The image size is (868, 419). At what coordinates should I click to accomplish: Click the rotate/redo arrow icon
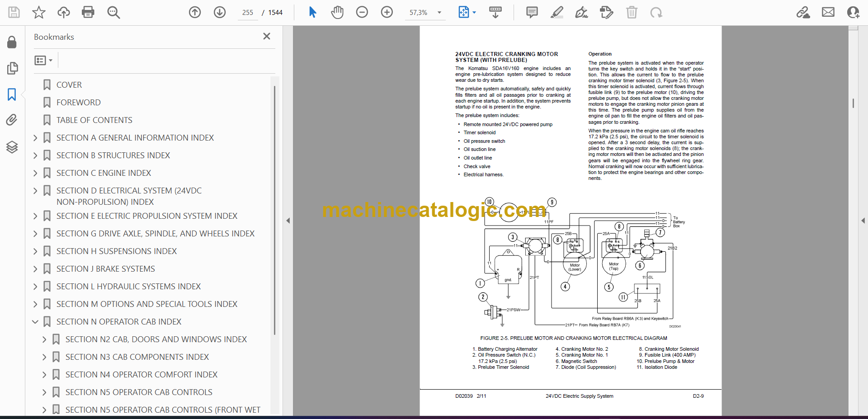[x=656, y=12]
